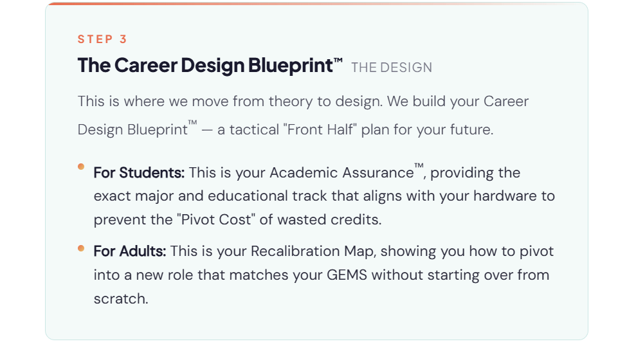This screenshot has width=636, height=364.
Task: Click the bold For Students label
Action: 139,173
